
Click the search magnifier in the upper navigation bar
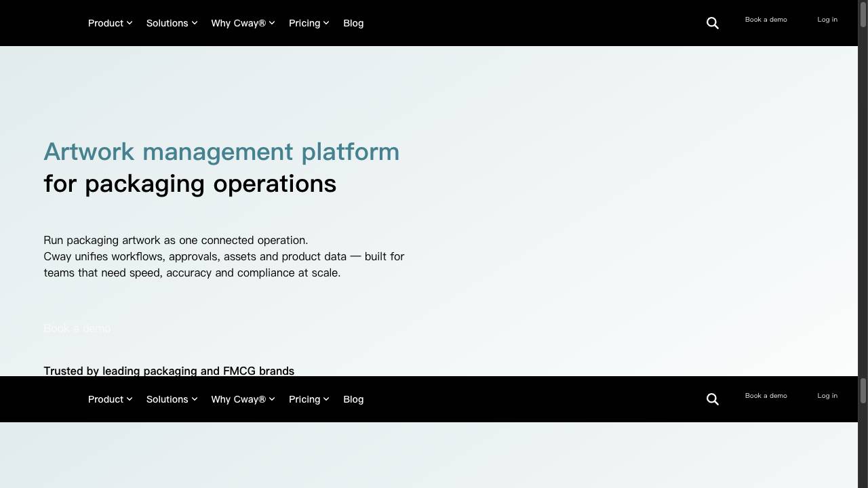coord(713,23)
